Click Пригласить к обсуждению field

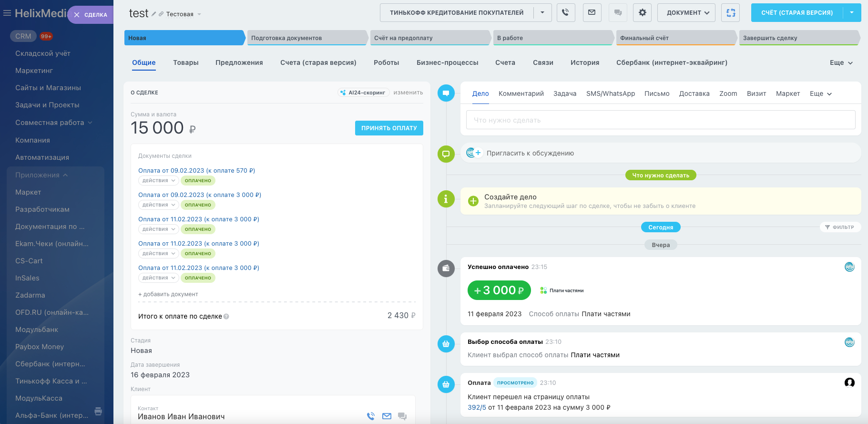click(x=661, y=153)
